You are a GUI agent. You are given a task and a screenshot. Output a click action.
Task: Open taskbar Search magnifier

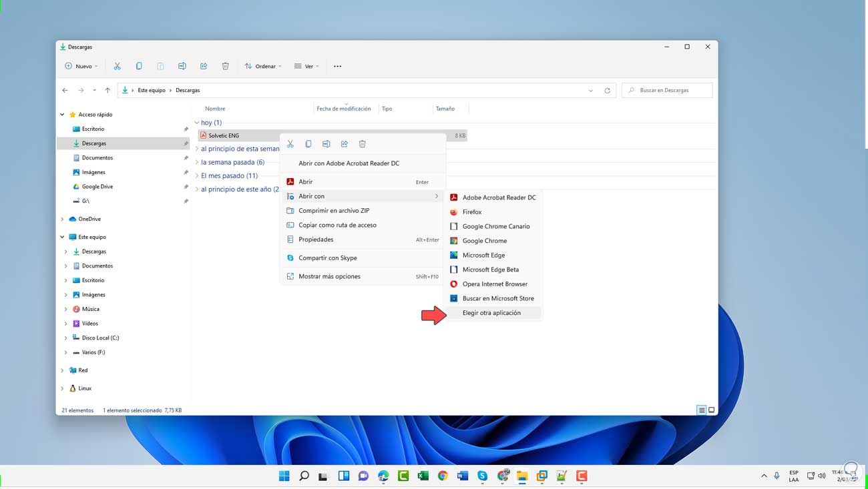304,476
